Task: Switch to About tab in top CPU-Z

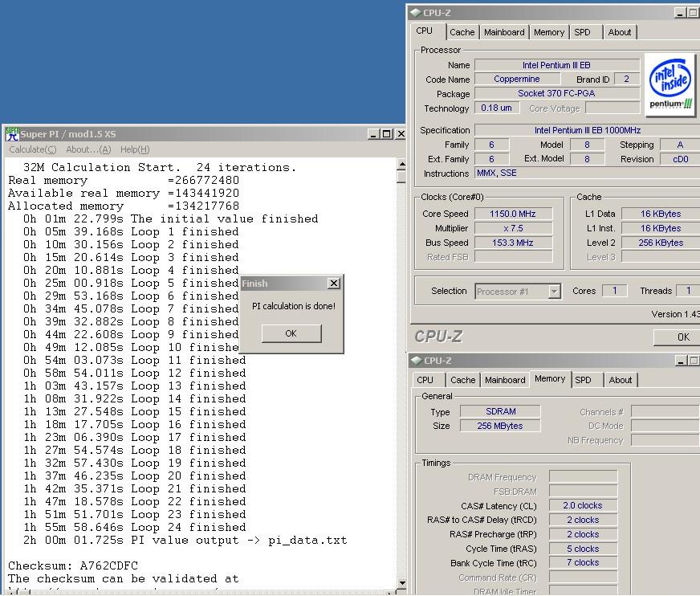Action: 620,32
